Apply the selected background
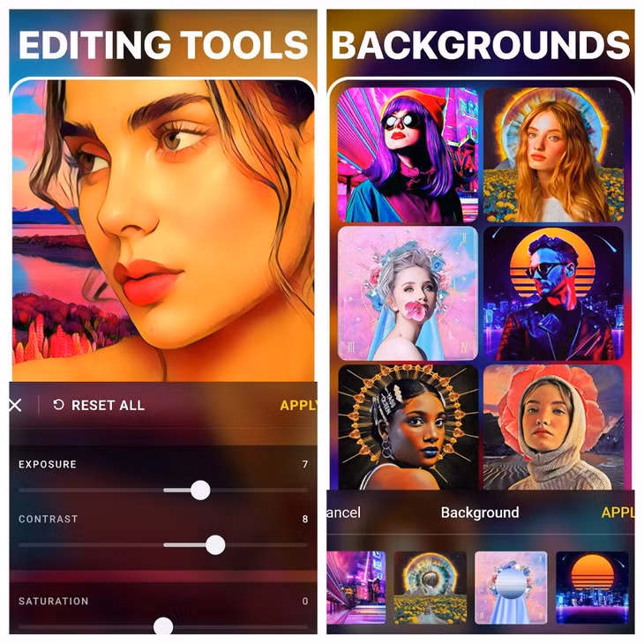This screenshot has width=644, height=644. pyautogui.click(x=618, y=513)
